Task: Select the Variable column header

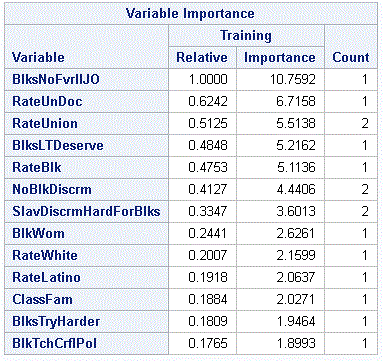Action: [x=38, y=57]
